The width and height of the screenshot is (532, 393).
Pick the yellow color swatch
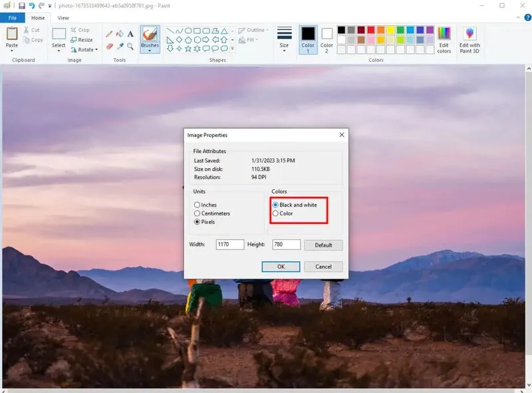pos(390,30)
